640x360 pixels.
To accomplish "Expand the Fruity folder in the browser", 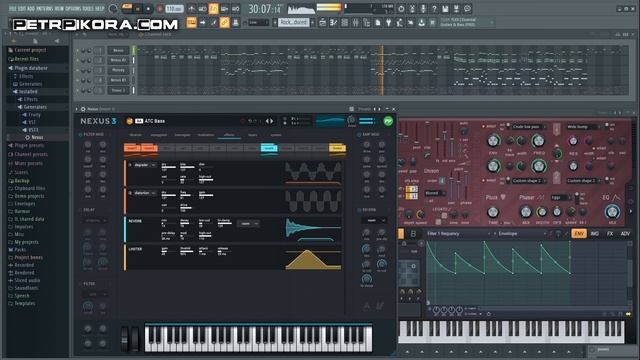I will coord(34,115).
